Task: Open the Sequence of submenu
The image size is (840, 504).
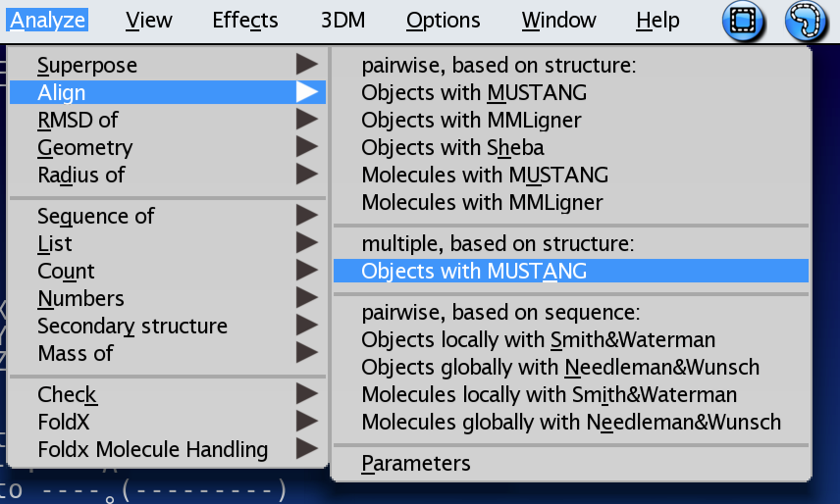Action: 96,216
